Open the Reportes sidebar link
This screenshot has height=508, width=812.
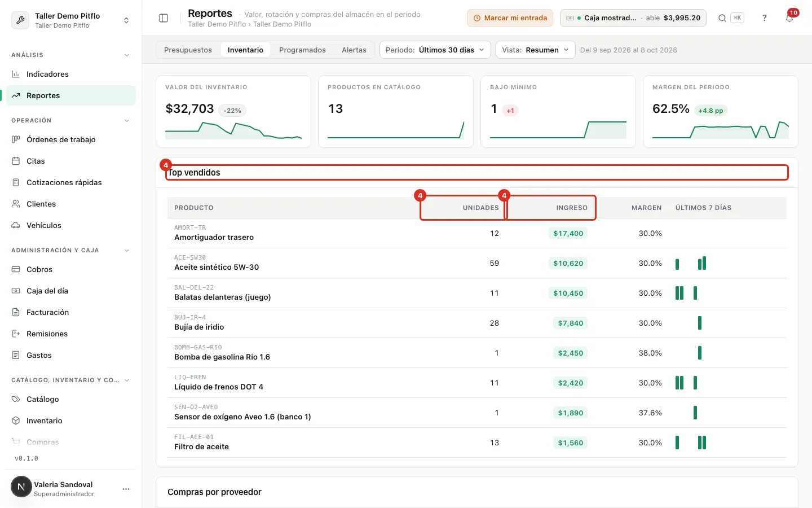pos(71,95)
